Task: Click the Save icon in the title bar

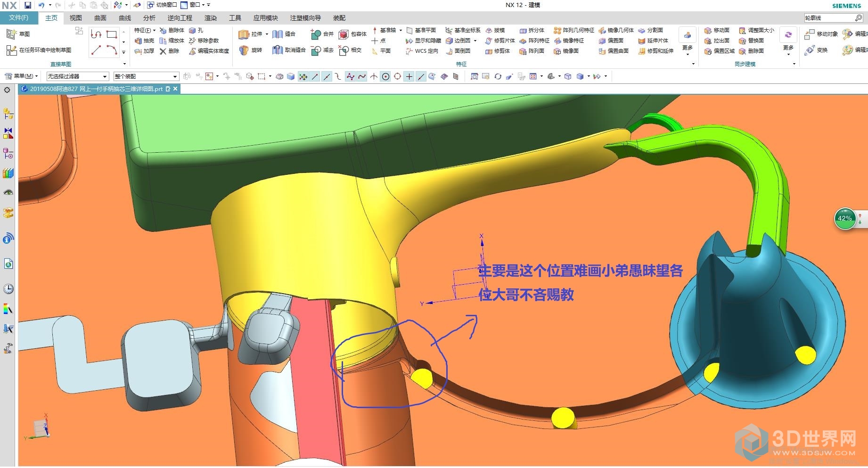Action: pos(28,5)
